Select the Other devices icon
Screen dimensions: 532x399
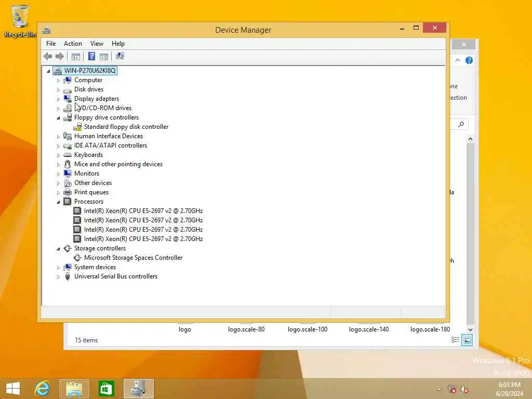click(68, 183)
